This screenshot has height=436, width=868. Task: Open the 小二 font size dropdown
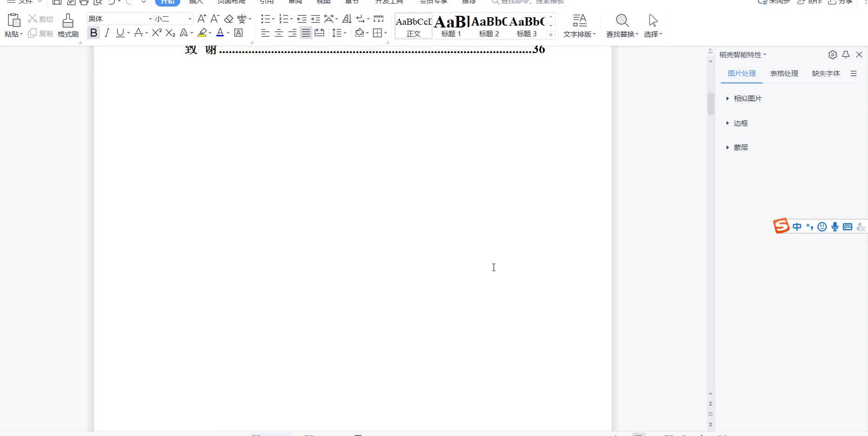(x=190, y=19)
